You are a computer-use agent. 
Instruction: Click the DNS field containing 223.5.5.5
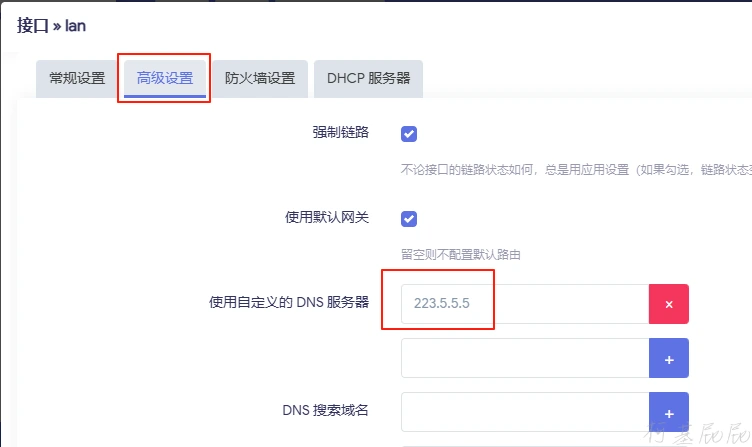click(525, 304)
